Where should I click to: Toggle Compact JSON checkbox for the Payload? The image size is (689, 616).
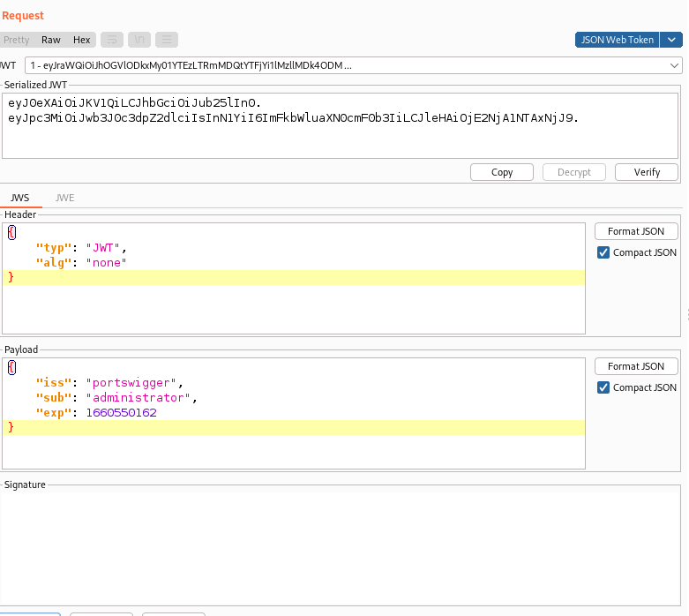coord(603,387)
